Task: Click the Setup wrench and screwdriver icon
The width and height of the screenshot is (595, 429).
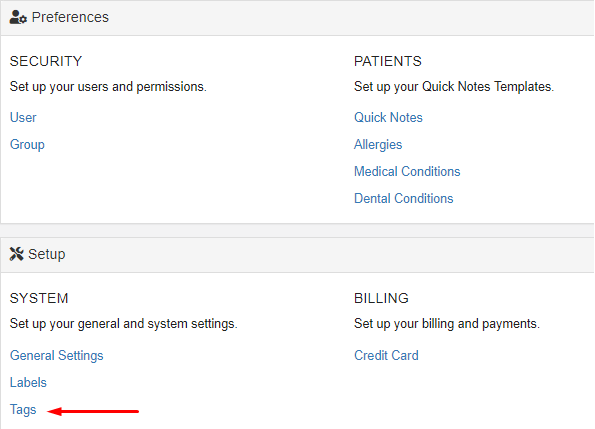Action: (16, 254)
